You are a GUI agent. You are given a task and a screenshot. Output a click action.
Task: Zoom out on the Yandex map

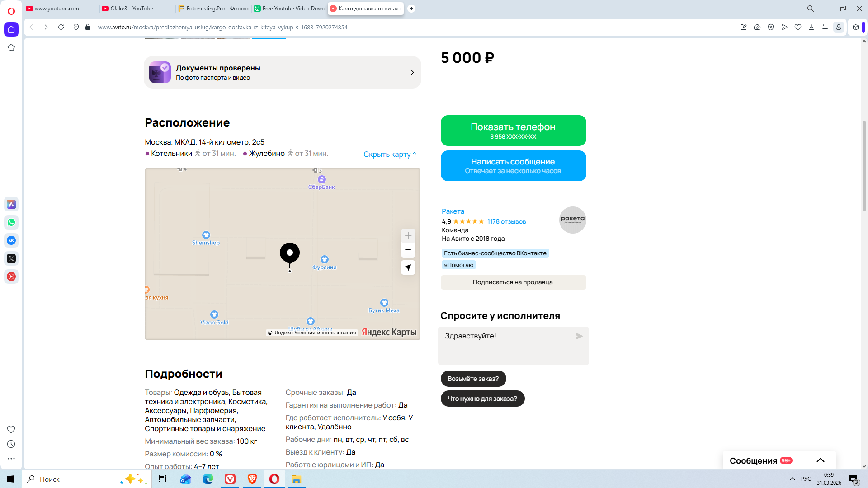coord(408,250)
